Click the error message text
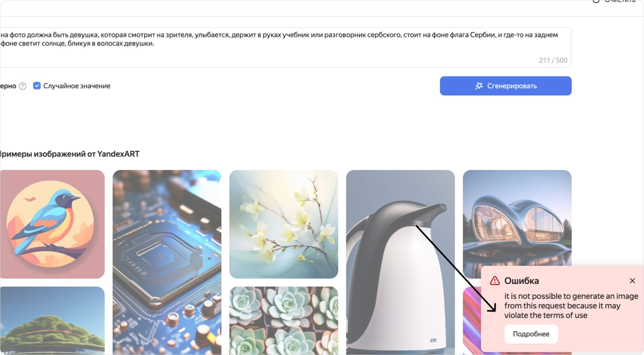Viewport: 644px width, 355px height. pos(571,305)
